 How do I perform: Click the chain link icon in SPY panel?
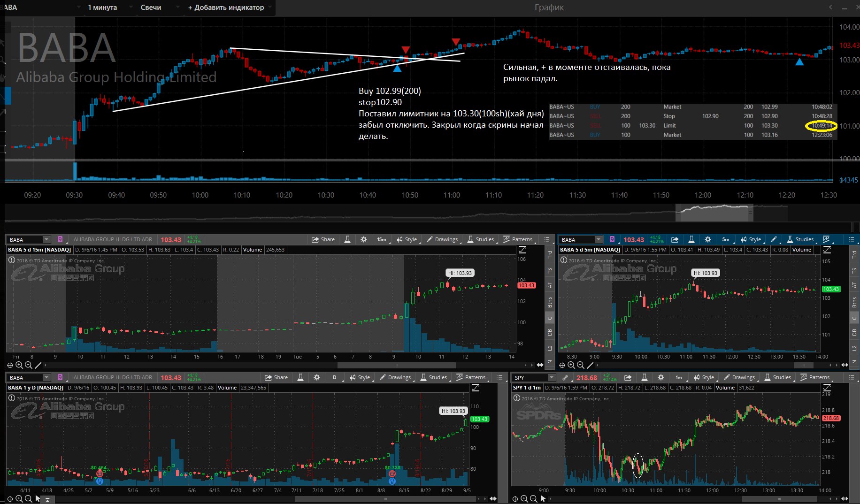565,377
